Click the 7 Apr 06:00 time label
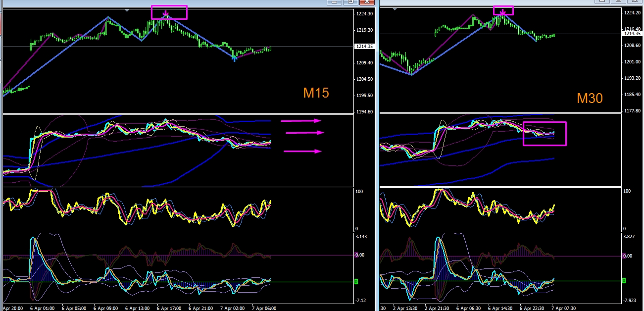644x311 pixels. tap(263, 308)
